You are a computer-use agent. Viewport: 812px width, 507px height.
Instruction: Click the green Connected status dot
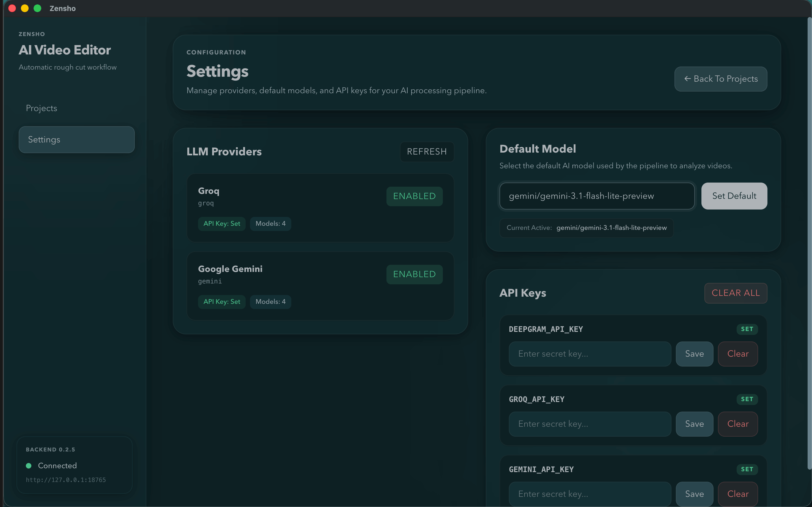coord(29,466)
